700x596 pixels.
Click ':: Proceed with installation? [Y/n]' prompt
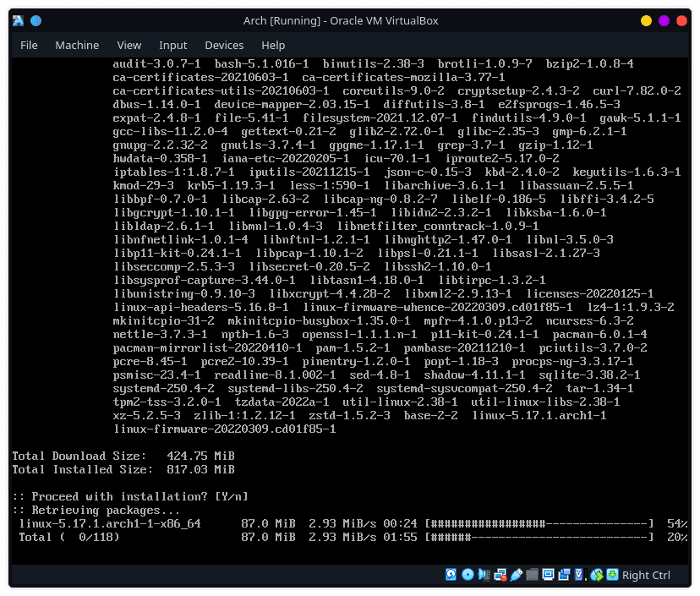tap(130, 496)
